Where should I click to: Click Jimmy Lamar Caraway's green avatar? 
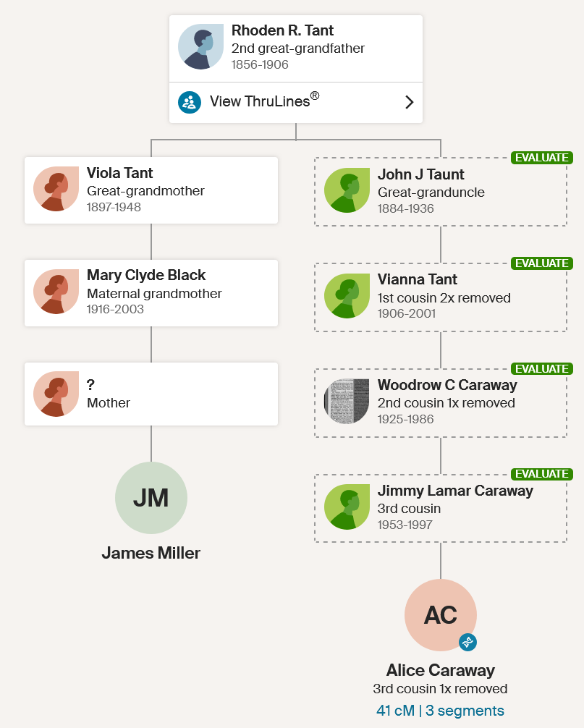347,507
